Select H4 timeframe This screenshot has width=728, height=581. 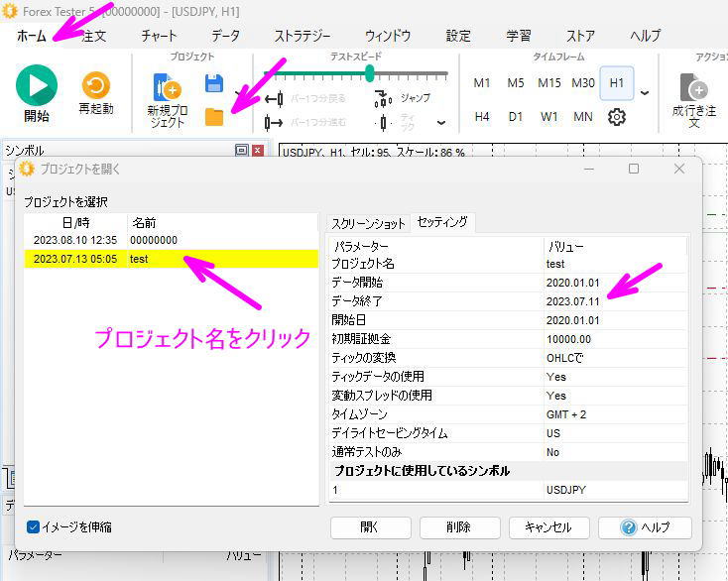coord(482,117)
